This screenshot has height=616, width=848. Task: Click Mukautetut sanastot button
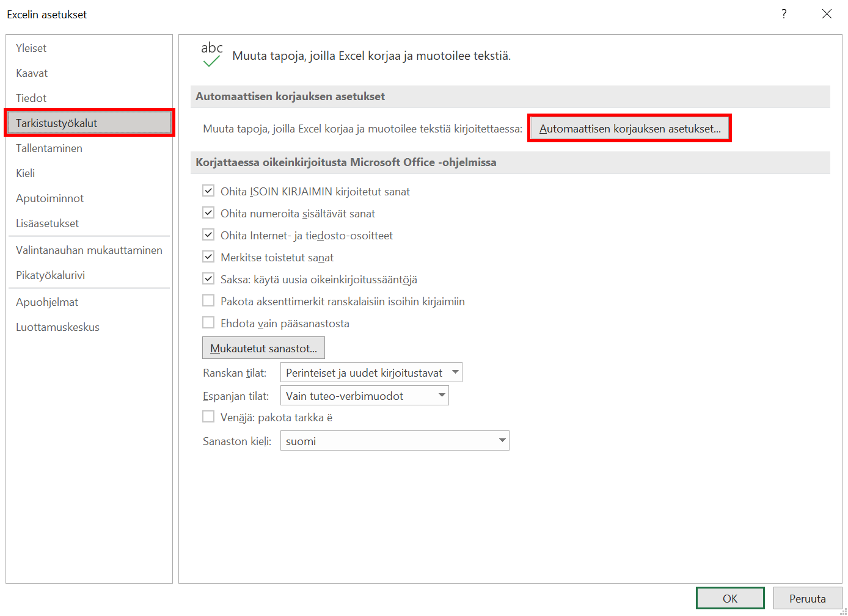pos(263,348)
